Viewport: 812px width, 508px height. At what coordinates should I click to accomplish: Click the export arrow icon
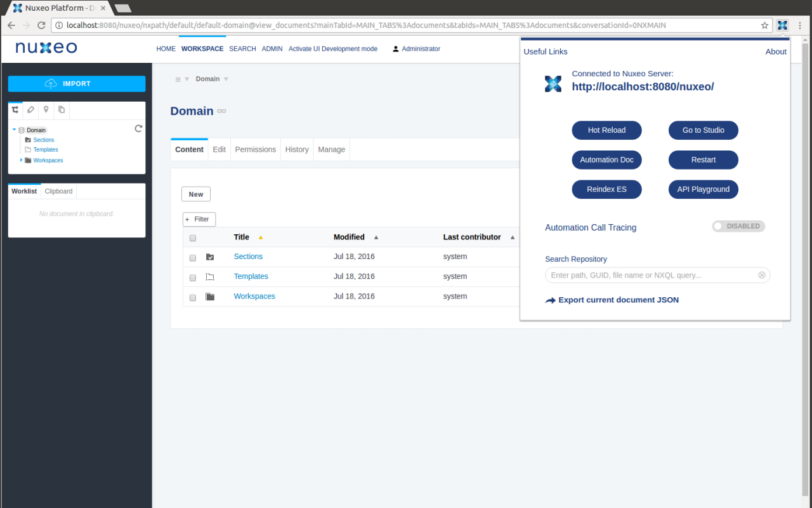550,300
